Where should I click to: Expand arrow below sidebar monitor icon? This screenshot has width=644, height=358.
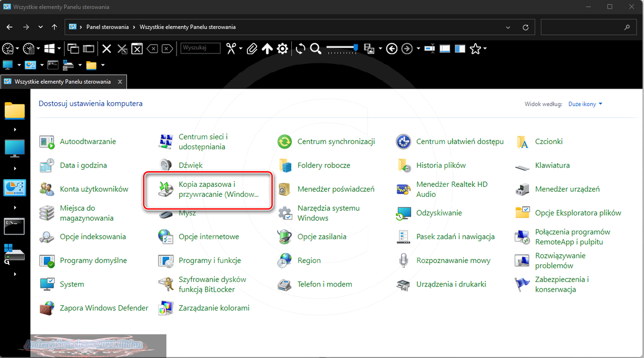click(15, 168)
